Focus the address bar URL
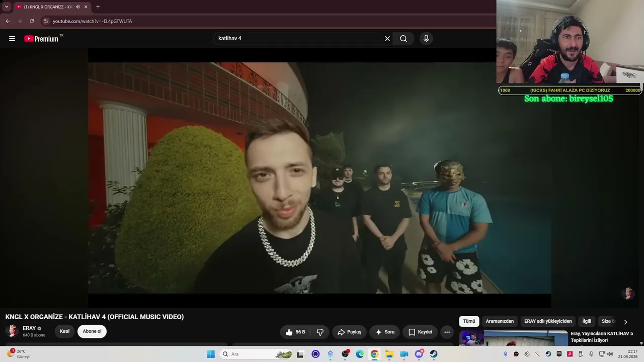This screenshot has width=644, height=362. [x=93, y=21]
